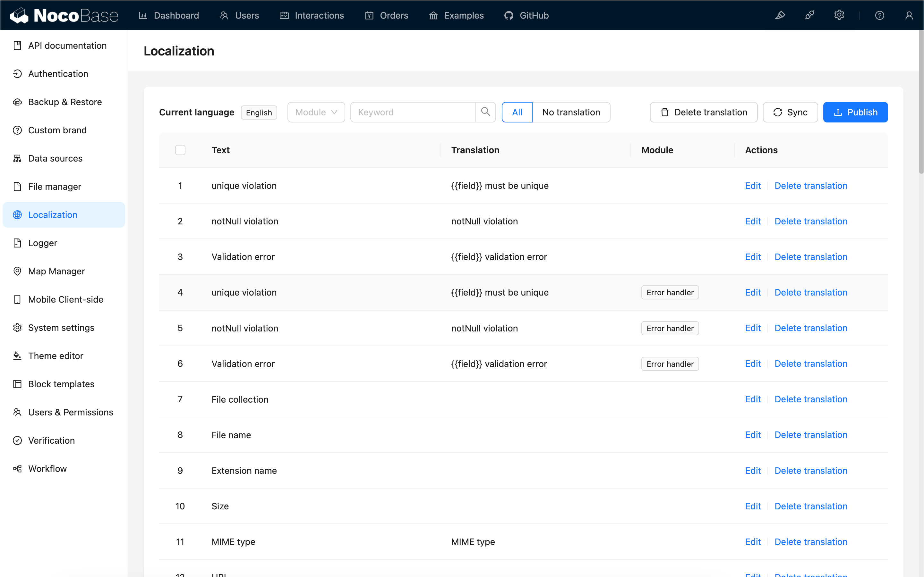This screenshot has height=577, width=924.
Task: Click the NocoBase logo
Action: coord(64,15)
